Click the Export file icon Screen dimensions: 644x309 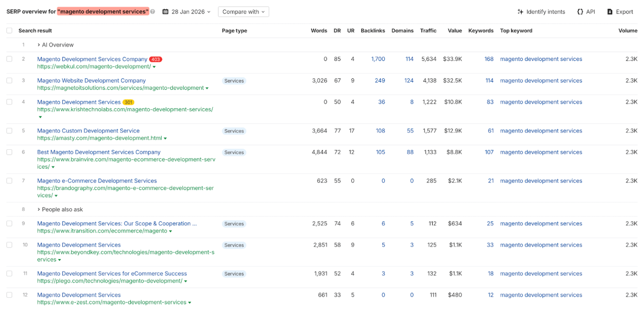coord(610,12)
